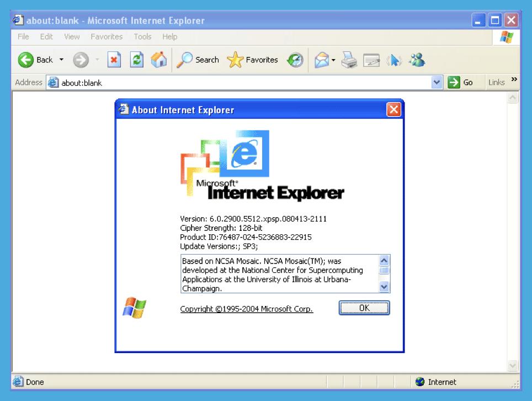Click the Version 6.0.2900.5512 text line
The height and width of the screenshot is (401, 532).
point(253,219)
